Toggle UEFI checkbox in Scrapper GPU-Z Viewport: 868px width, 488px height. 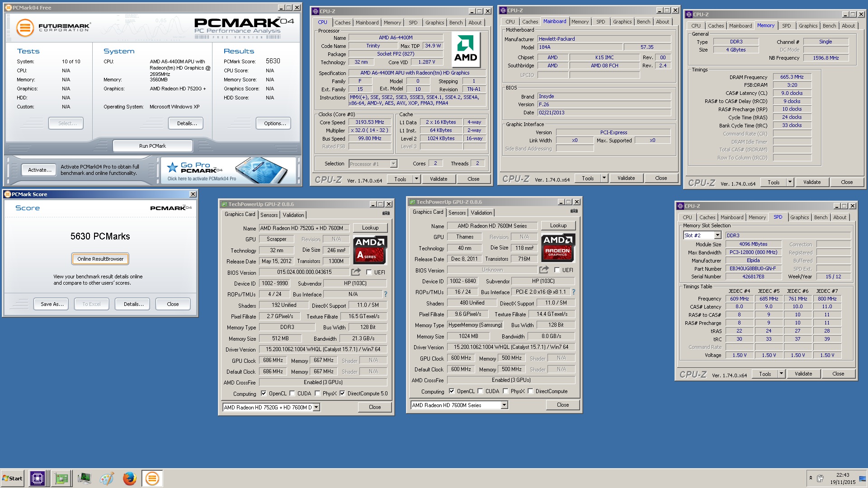(x=369, y=272)
